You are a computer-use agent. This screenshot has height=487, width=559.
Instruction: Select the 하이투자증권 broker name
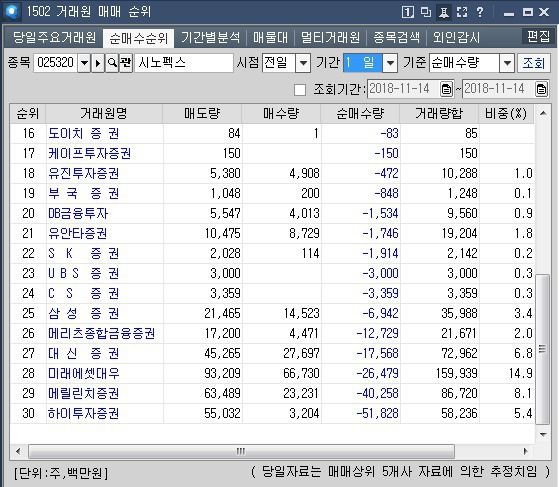point(83,413)
